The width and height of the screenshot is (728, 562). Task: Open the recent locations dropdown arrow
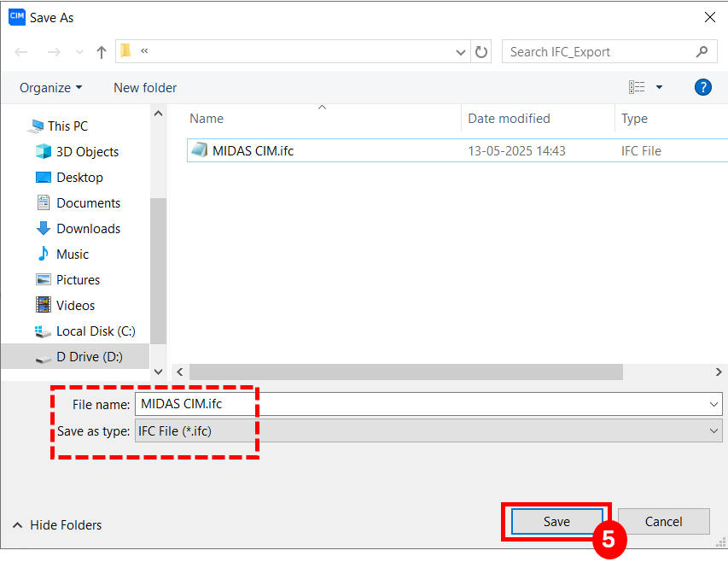[80, 52]
